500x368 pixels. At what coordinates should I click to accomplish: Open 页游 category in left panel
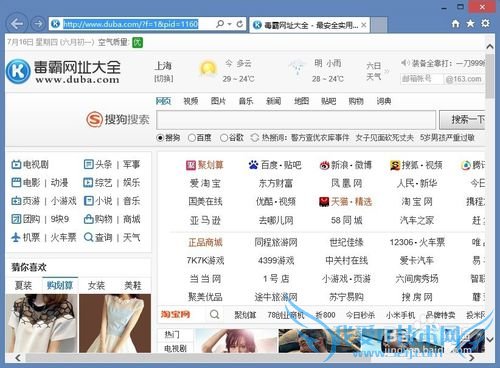tap(26, 201)
